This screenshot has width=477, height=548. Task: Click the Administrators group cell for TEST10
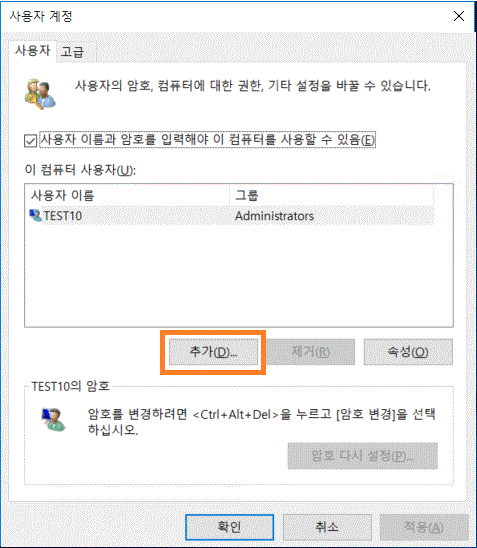point(274,216)
